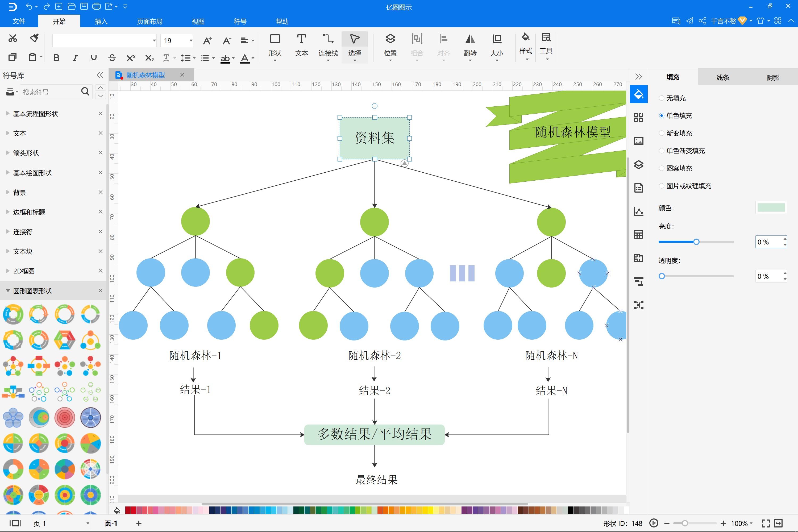Select the 图案填充 pattern fill option
Viewport: 798px width, 532px height.
[x=662, y=168]
